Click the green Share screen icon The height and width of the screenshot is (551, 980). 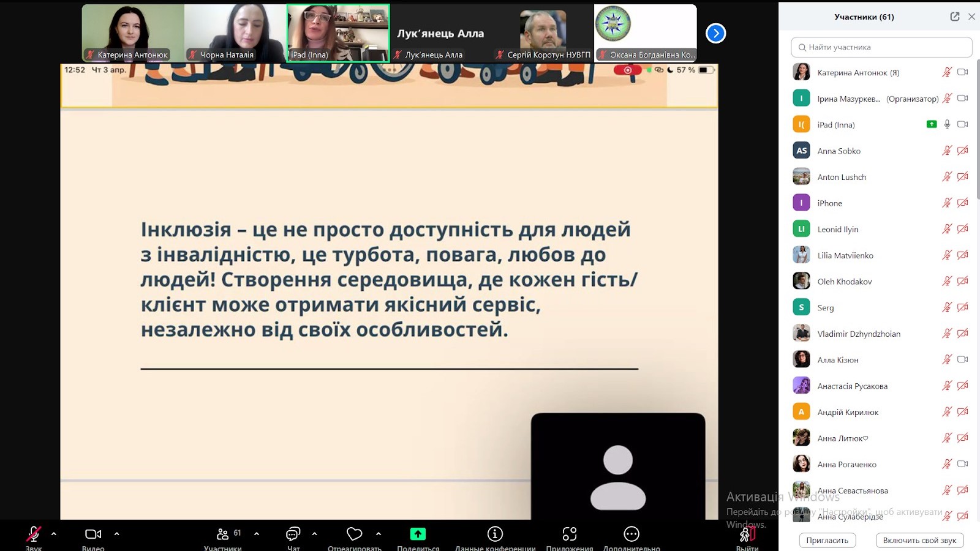[418, 534]
